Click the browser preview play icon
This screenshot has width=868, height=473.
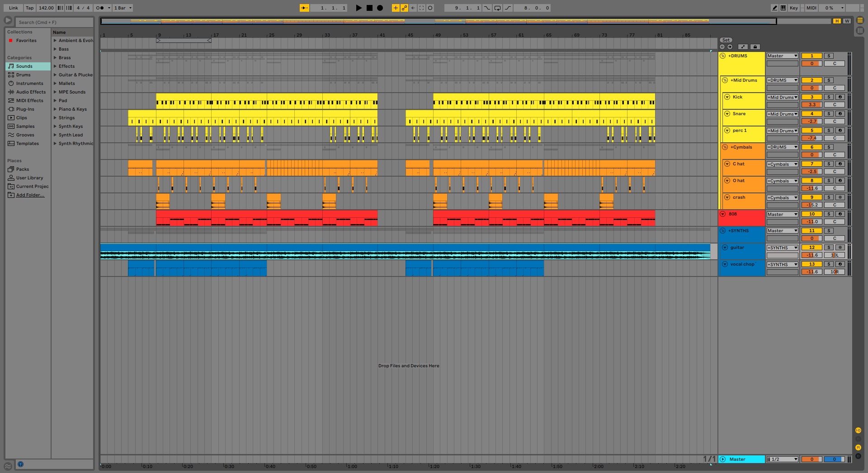coord(8,20)
